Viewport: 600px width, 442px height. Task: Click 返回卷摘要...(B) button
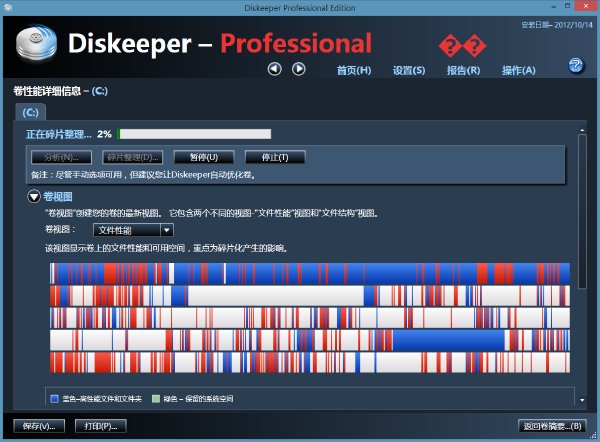point(552,426)
